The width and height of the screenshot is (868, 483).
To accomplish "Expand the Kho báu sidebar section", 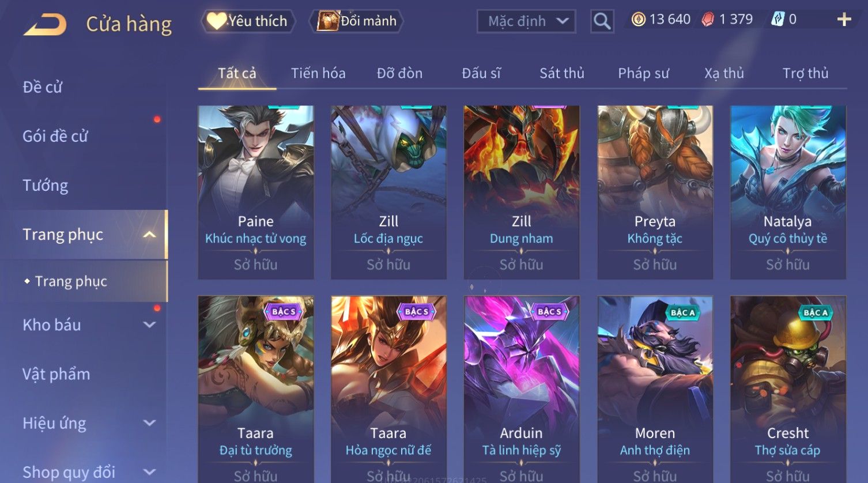I will click(149, 325).
